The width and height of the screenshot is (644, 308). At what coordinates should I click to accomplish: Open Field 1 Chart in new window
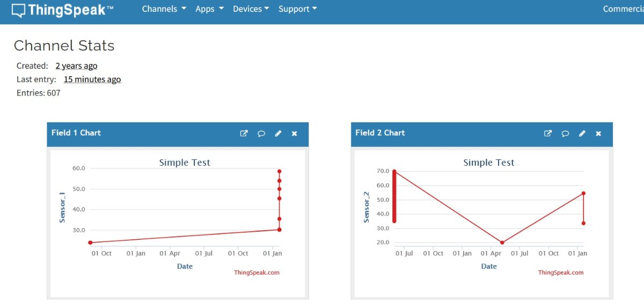tap(244, 134)
